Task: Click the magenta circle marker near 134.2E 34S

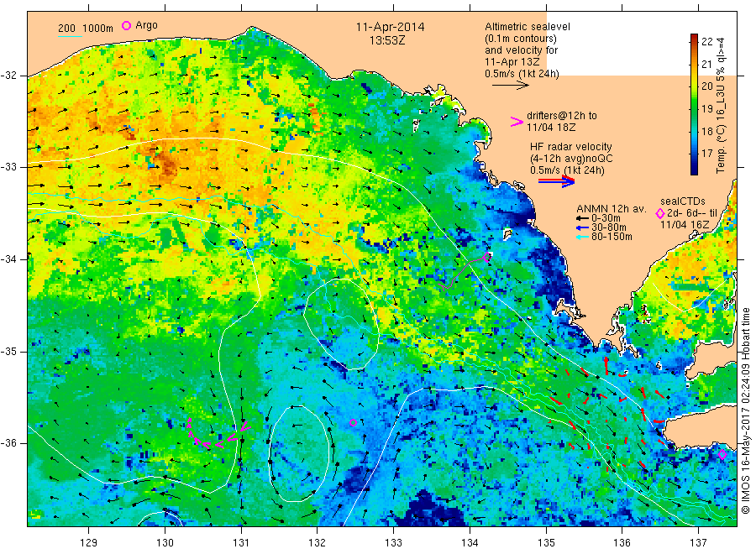Action: point(487,257)
